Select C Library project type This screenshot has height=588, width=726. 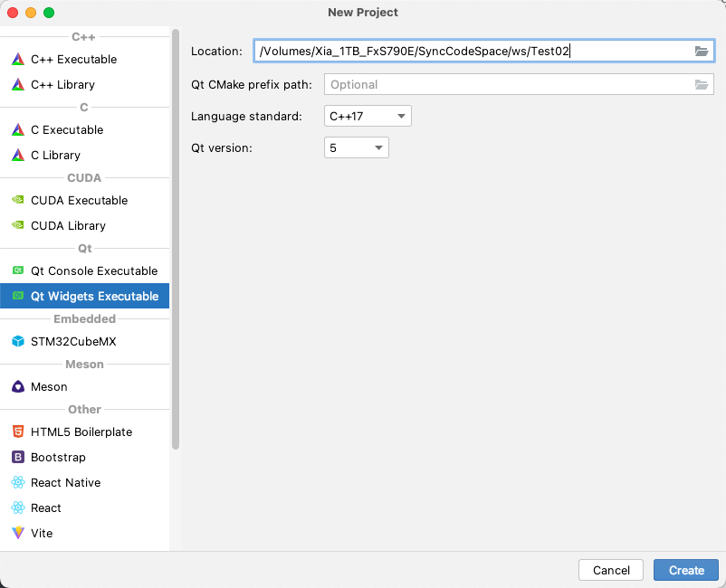pos(85,155)
